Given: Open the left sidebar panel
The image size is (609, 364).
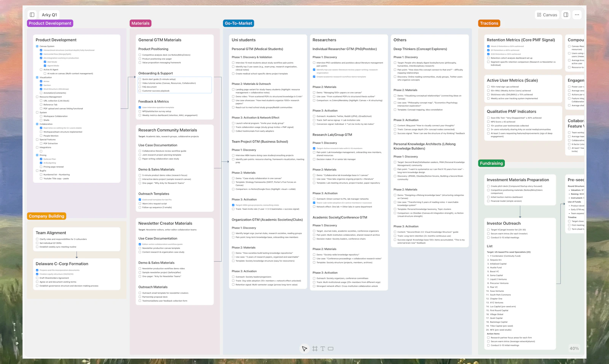Looking at the screenshot, I should [32, 14].
